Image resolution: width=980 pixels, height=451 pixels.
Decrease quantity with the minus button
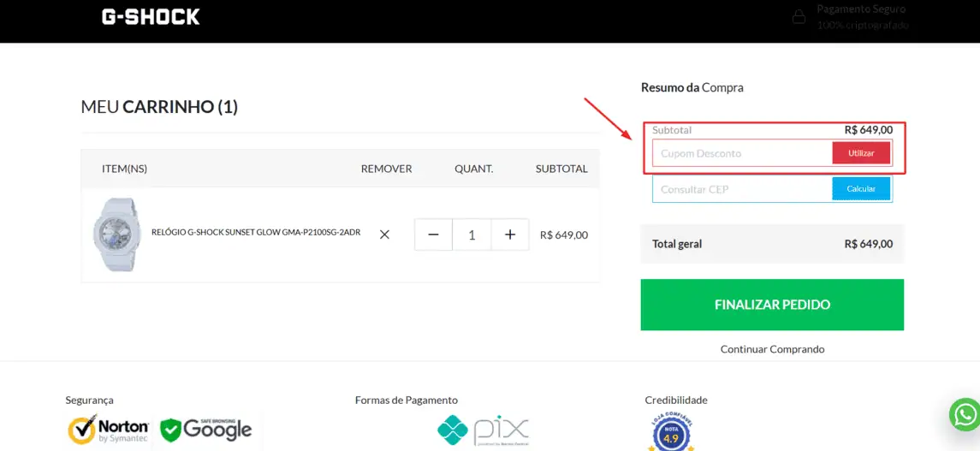434,234
